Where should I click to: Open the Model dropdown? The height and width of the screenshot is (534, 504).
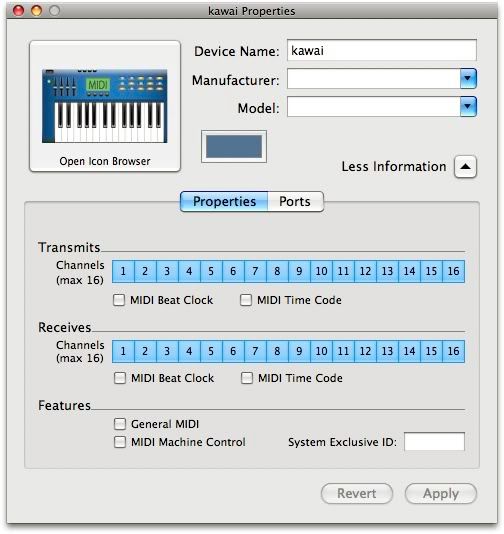468,107
